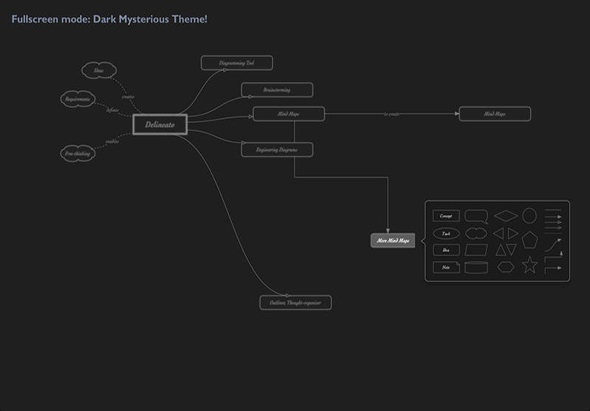This screenshot has height=411, width=590.
Task: Choose the Concept rectangle shape
Action: click(x=446, y=216)
